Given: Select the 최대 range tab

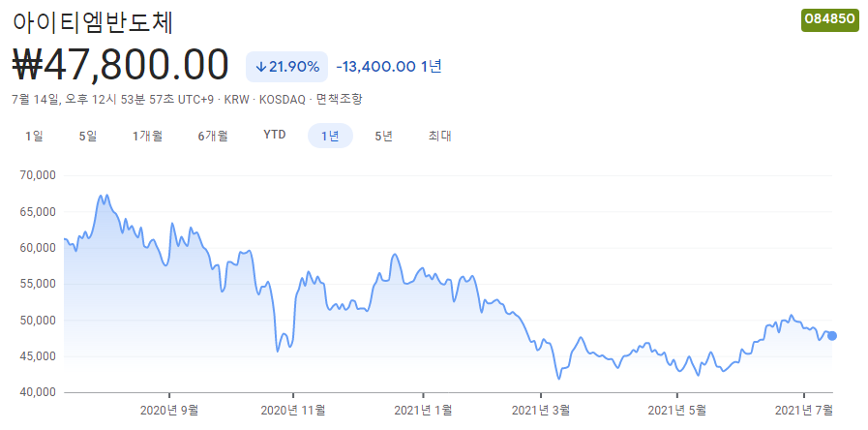Looking at the screenshot, I should coord(440,136).
